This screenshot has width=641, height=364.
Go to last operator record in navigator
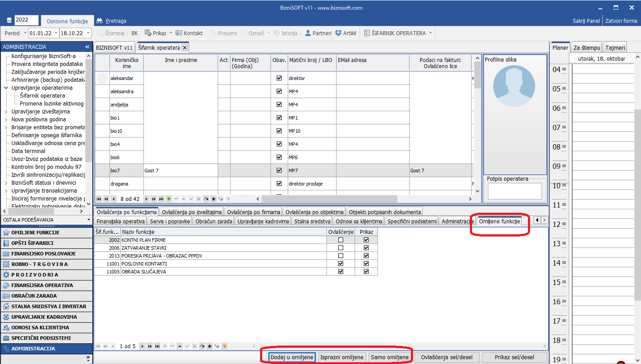pyautogui.click(x=161, y=199)
